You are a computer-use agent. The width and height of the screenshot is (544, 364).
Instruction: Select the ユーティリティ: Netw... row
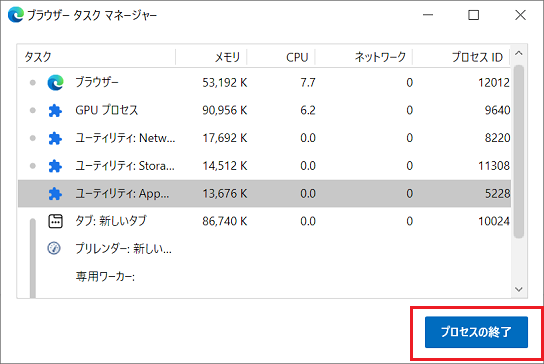tap(264, 138)
